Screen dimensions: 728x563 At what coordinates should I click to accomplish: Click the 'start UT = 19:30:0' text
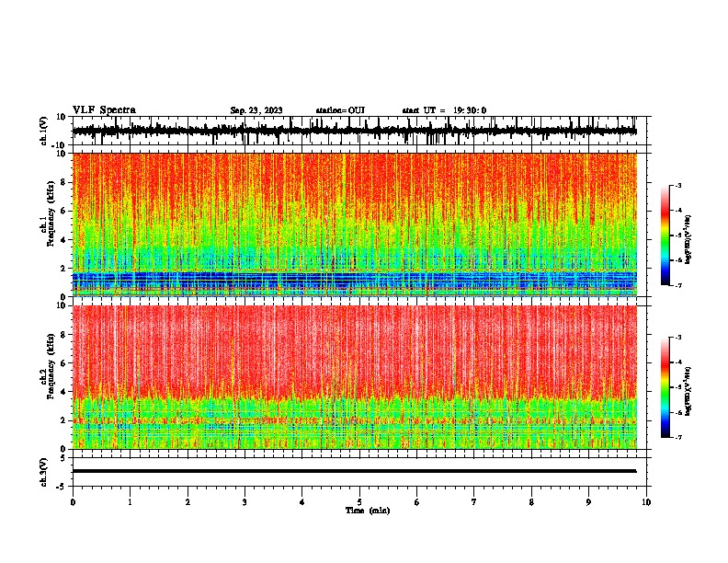point(444,110)
